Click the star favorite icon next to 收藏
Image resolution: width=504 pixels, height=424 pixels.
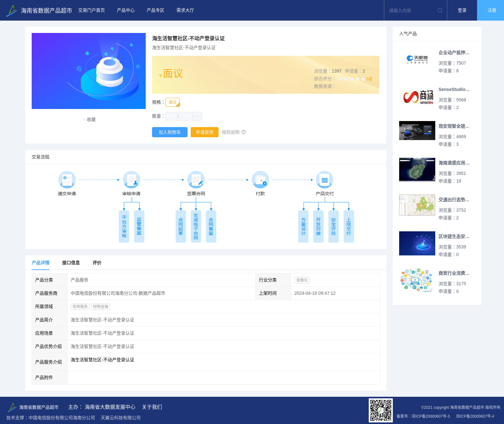click(84, 119)
